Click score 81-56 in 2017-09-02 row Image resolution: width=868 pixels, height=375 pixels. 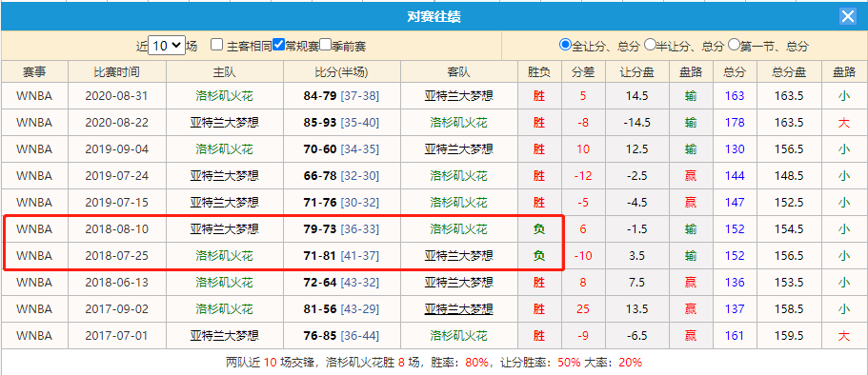tap(320, 309)
